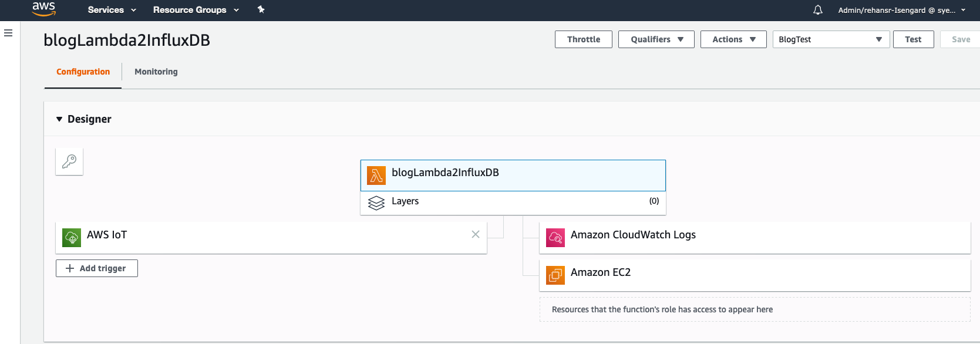
Task: Run the Test button
Action: click(912, 39)
